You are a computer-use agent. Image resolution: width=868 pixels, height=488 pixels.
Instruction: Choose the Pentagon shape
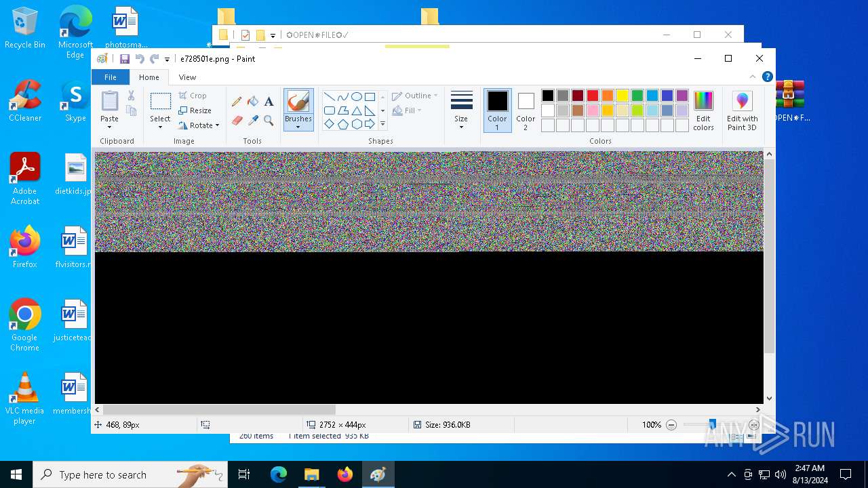click(342, 124)
